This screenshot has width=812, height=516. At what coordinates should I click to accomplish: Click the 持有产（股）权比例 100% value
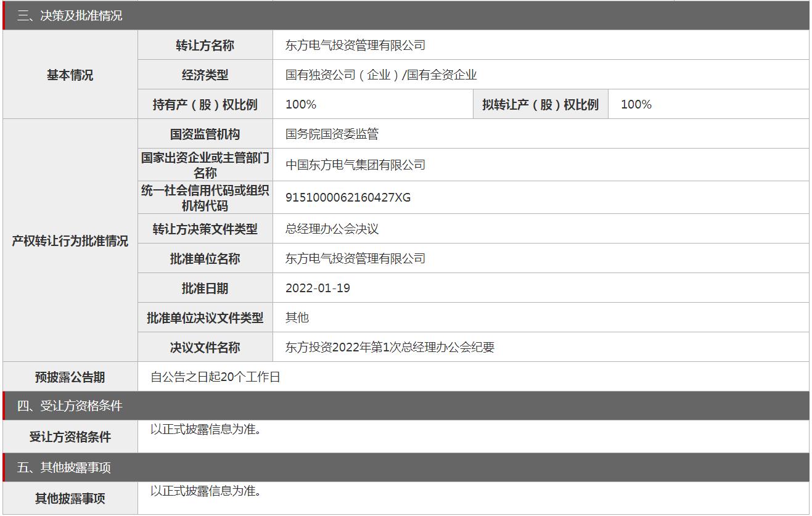click(301, 104)
